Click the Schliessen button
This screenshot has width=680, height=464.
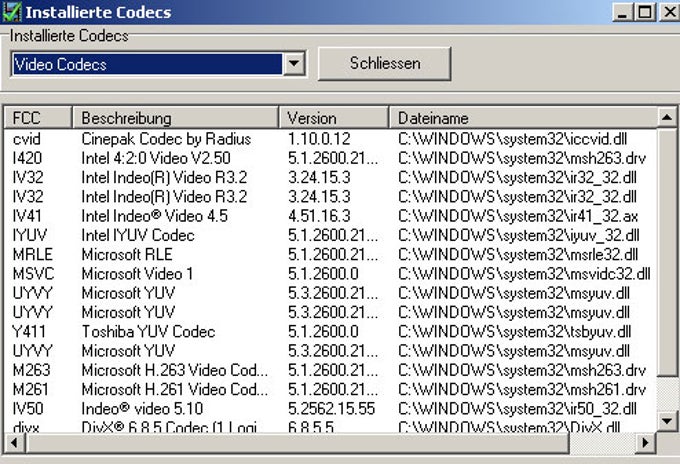[x=385, y=64]
